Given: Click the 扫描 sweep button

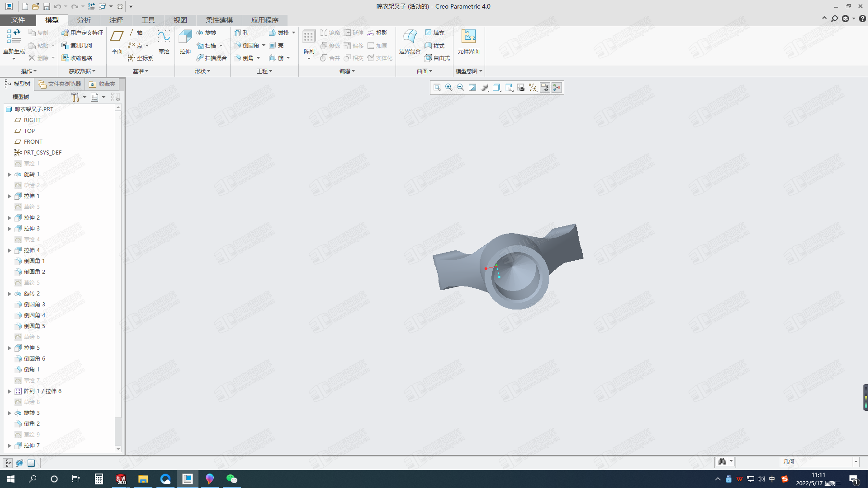Looking at the screenshot, I should click(207, 45).
